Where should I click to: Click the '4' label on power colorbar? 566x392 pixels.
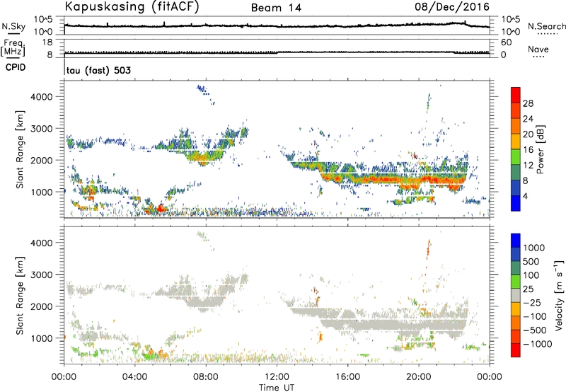[x=525, y=196]
